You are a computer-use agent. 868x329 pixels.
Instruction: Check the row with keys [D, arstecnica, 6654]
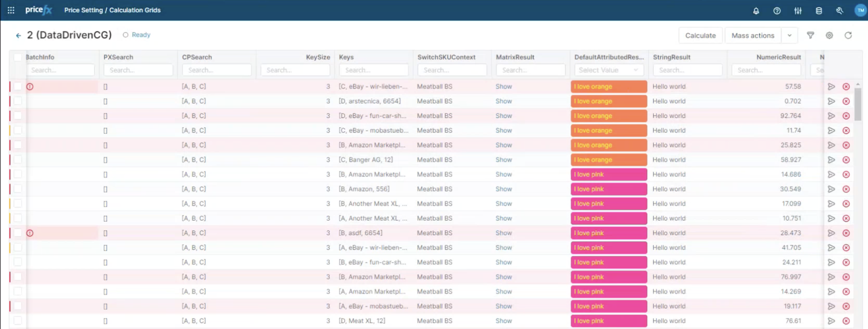click(x=18, y=101)
